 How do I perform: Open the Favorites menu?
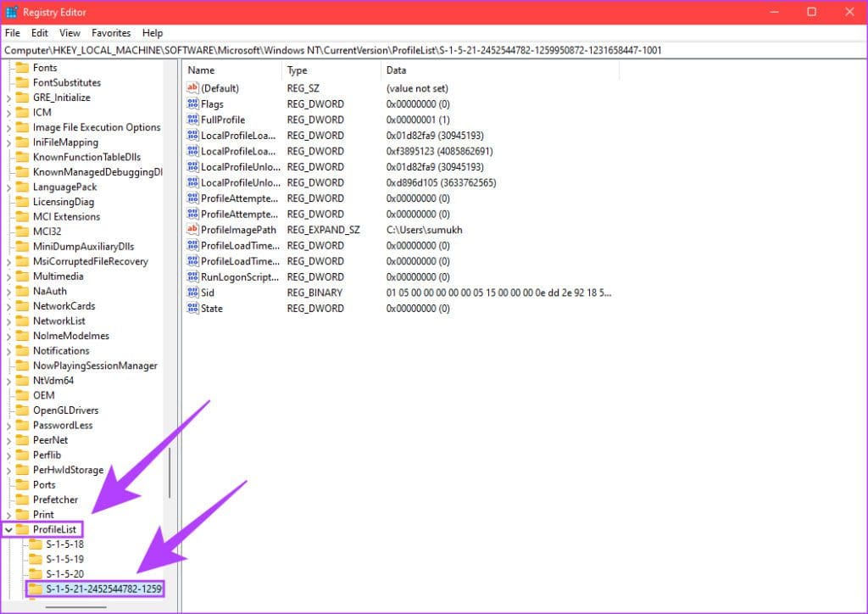111,33
